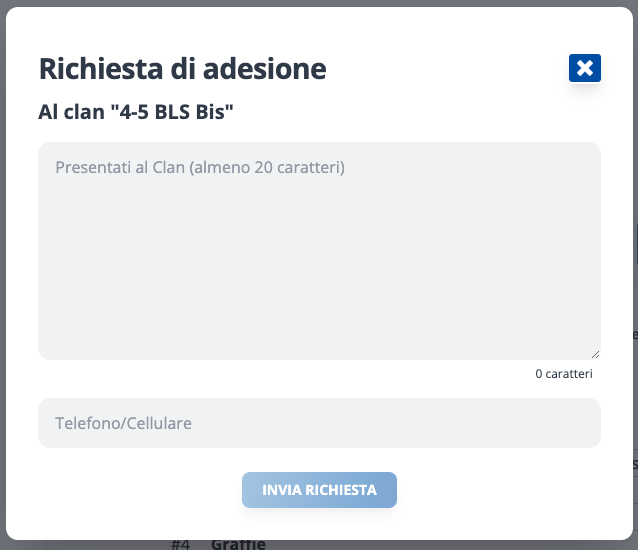This screenshot has height=550, width=638.
Task: Click the empty middle of the presentation box
Action: [x=319, y=260]
